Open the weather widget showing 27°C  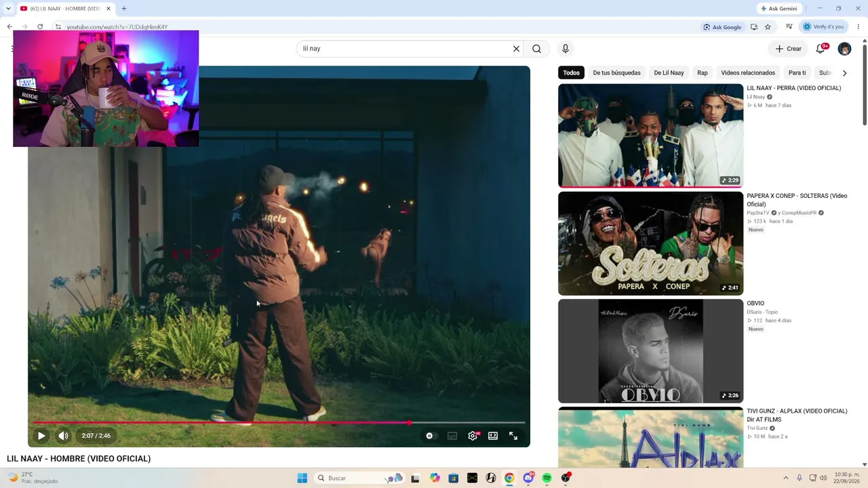(33, 478)
